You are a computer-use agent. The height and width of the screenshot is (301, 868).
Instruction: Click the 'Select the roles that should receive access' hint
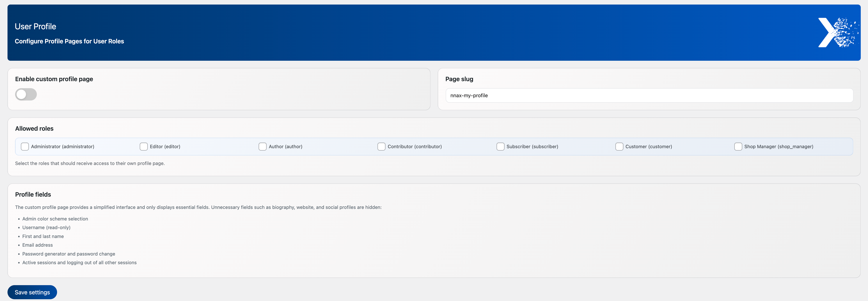tap(90, 163)
